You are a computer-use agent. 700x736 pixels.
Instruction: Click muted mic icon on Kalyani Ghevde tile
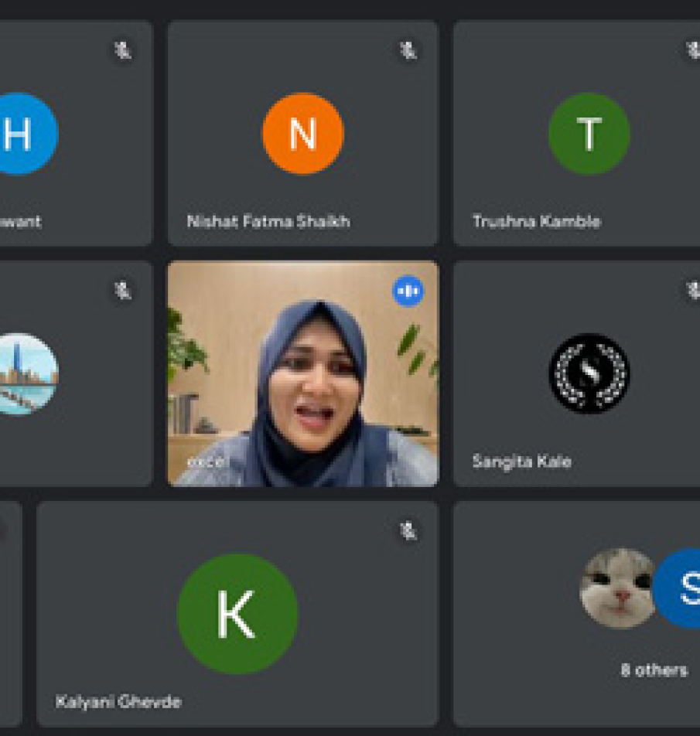click(x=408, y=531)
